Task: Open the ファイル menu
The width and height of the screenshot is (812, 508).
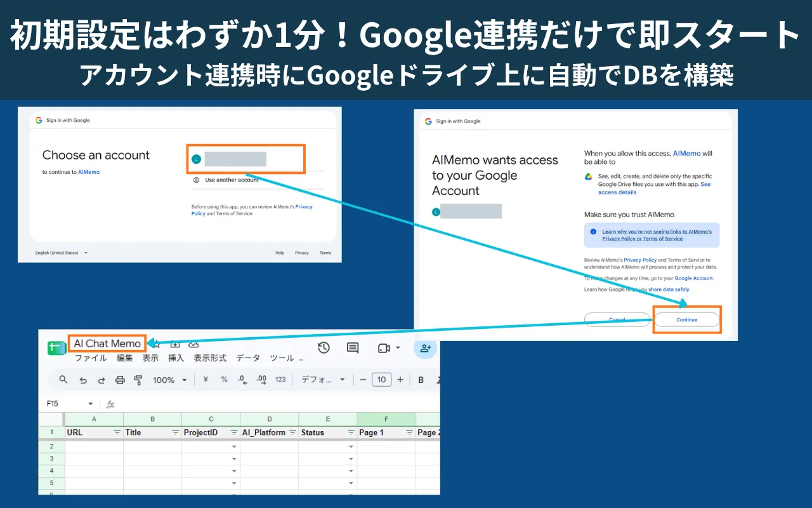Action: (x=91, y=358)
